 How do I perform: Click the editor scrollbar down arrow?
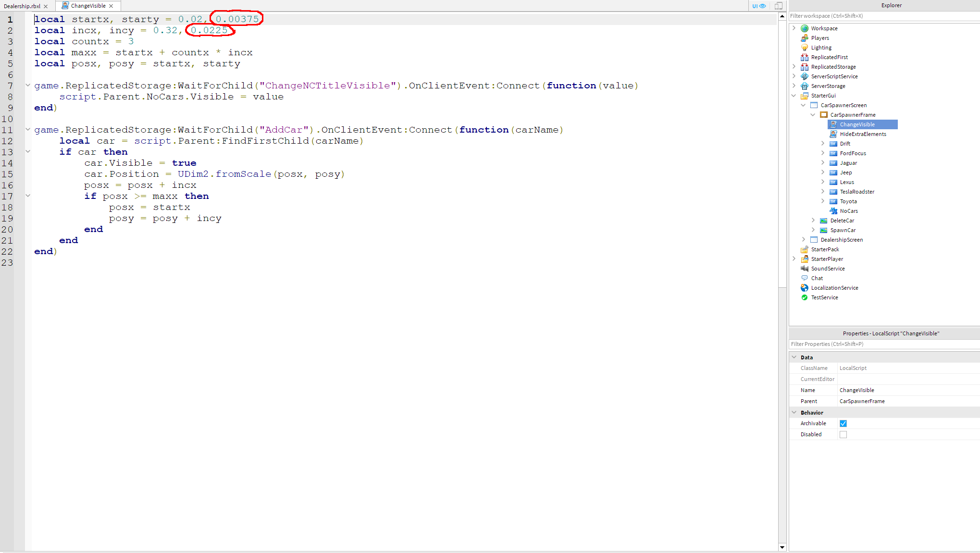782,547
